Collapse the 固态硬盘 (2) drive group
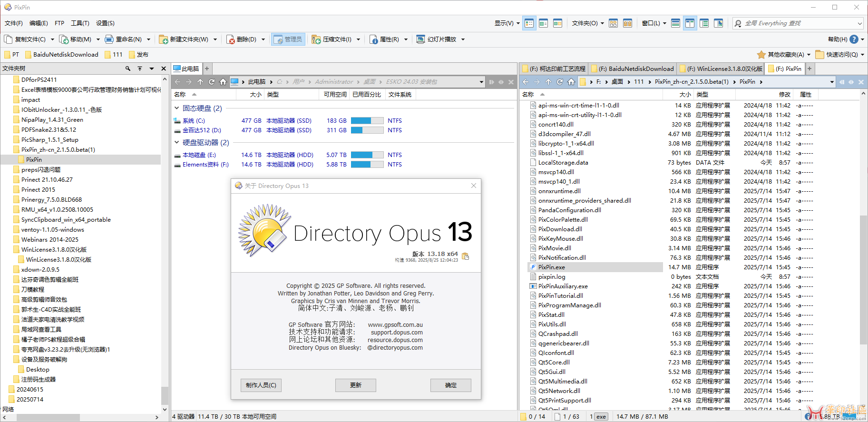 coord(177,108)
